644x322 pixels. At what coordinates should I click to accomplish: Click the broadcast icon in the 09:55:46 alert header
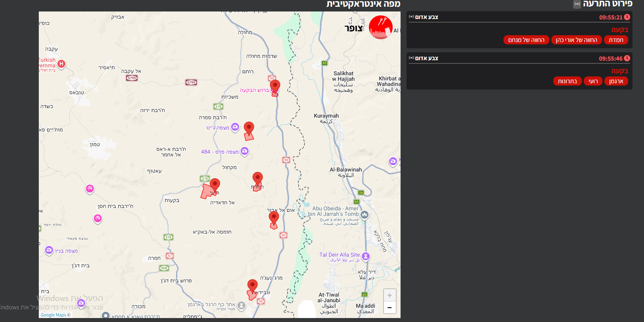click(x=411, y=58)
